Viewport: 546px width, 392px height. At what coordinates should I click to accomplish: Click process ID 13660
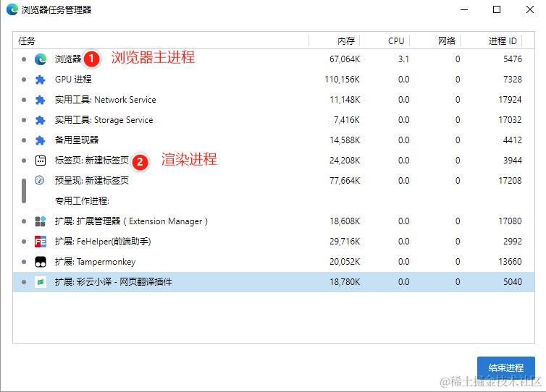click(x=510, y=261)
